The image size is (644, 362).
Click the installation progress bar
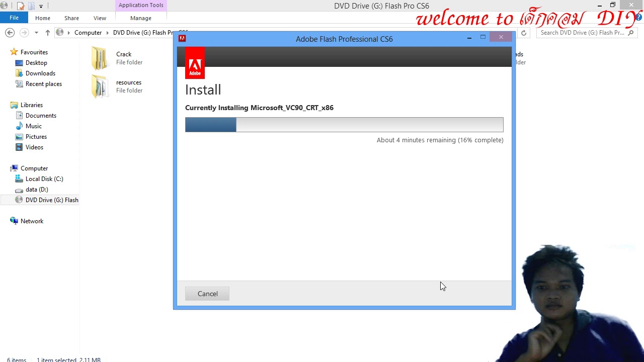tap(344, 125)
